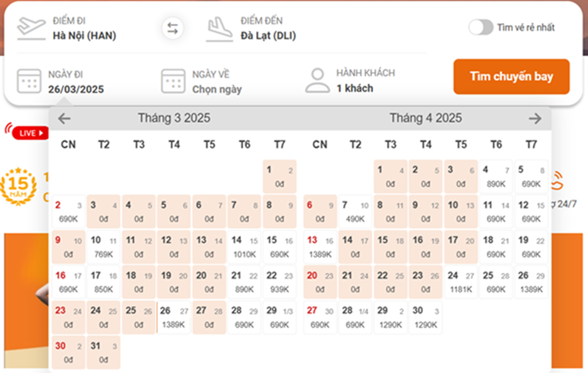Go to previous month with left arrow
588x373 pixels.
point(64,118)
